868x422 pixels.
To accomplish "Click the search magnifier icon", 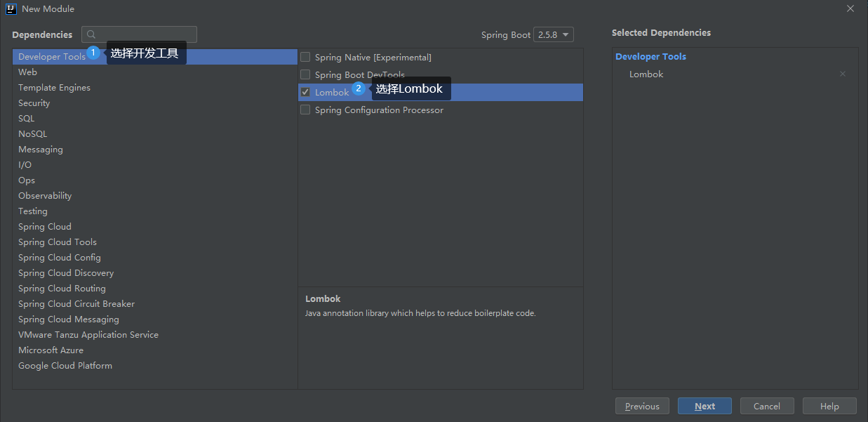I will point(92,34).
